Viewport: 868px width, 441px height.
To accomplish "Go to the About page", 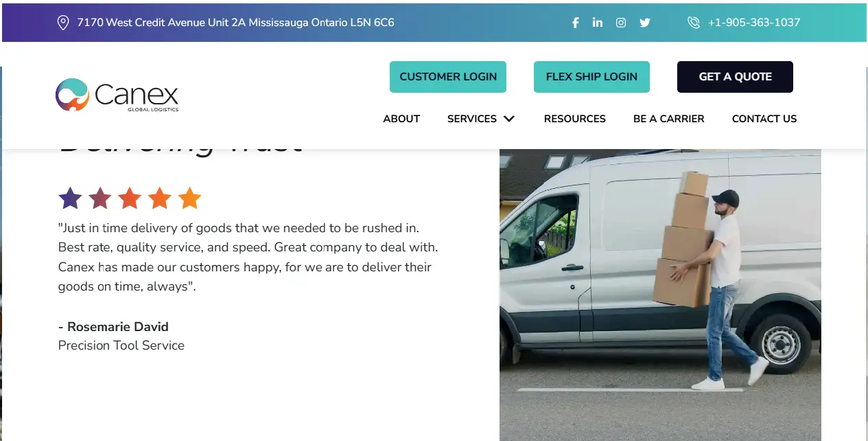I will (x=401, y=119).
